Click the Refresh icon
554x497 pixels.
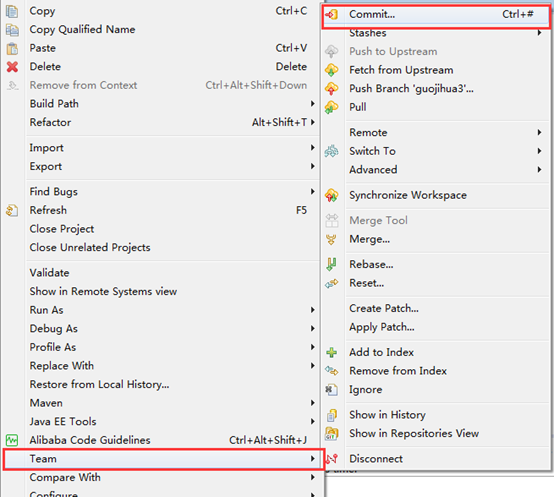click(12, 211)
